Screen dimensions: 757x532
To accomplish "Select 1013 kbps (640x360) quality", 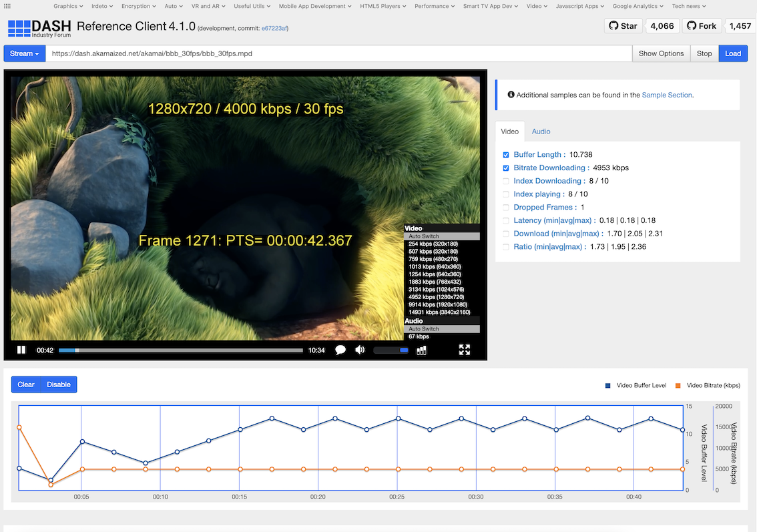I will [x=442, y=266].
